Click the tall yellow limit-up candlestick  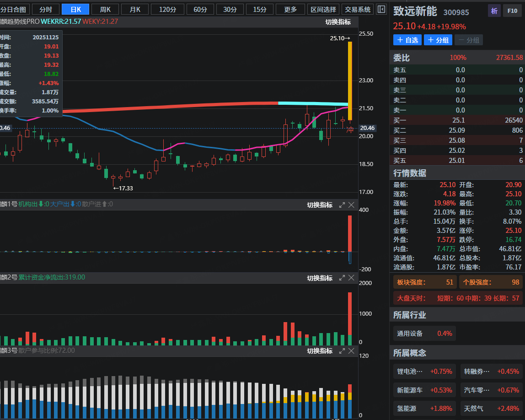(349, 81)
